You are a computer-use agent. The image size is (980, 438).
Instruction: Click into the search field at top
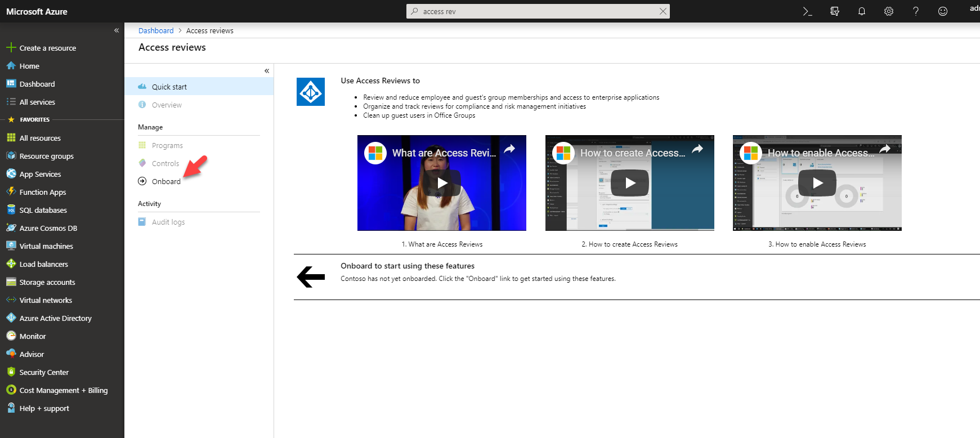[x=535, y=11]
